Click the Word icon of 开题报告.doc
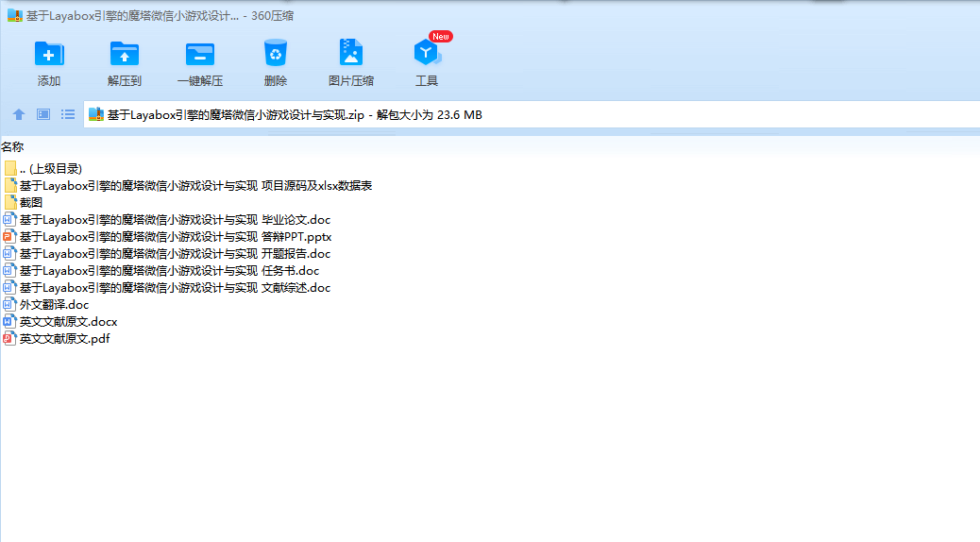The width and height of the screenshot is (980, 542). [9, 253]
